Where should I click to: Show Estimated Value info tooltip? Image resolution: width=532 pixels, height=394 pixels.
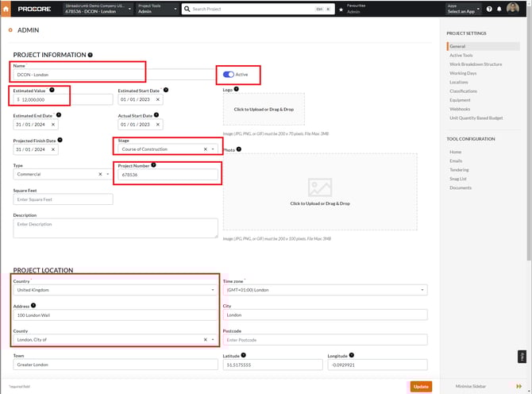click(52, 90)
